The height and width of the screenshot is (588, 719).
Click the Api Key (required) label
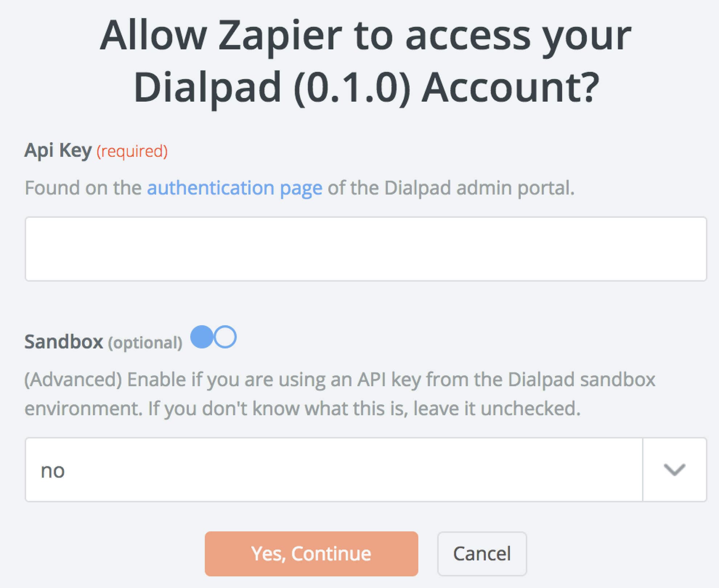point(96,151)
